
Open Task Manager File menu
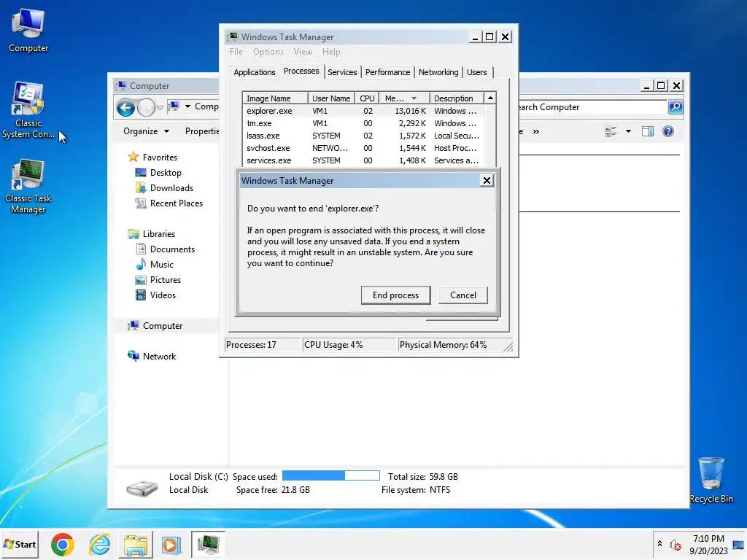[x=236, y=52]
